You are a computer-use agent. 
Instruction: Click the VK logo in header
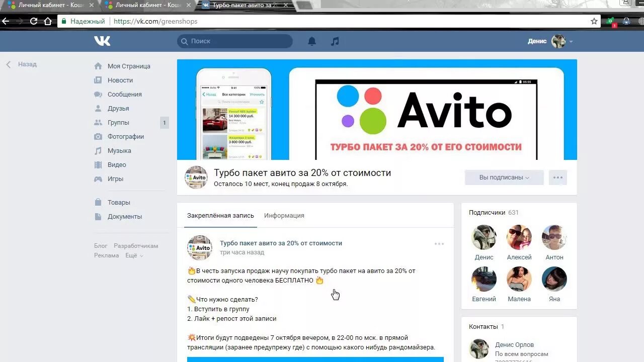(102, 41)
